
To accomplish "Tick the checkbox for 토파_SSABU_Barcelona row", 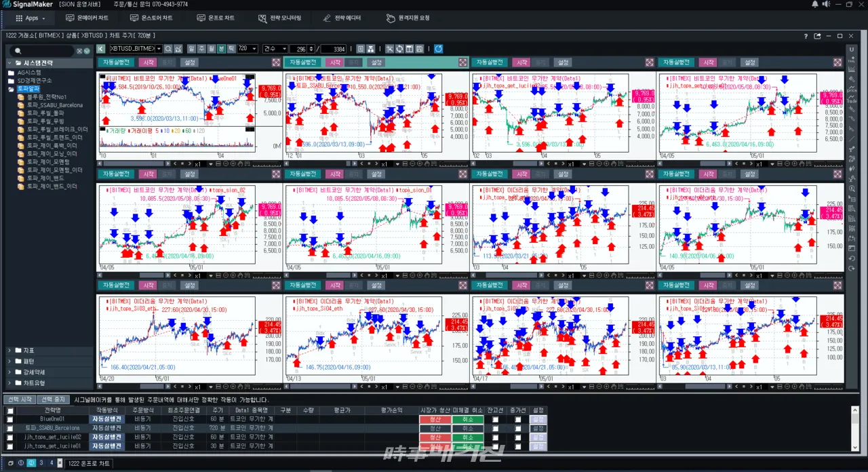I will pyautogui.click(x=9, y=428).
